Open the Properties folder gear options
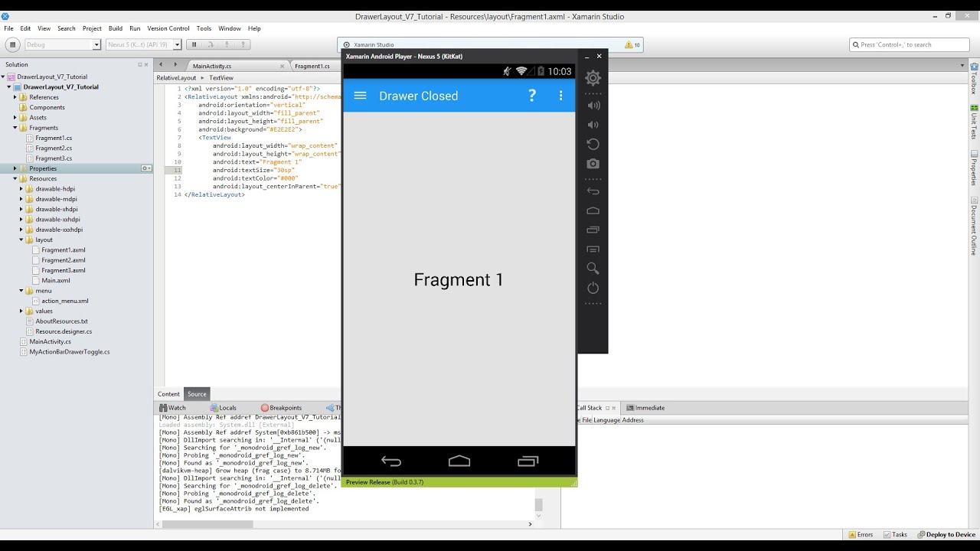 pos(146,168)
